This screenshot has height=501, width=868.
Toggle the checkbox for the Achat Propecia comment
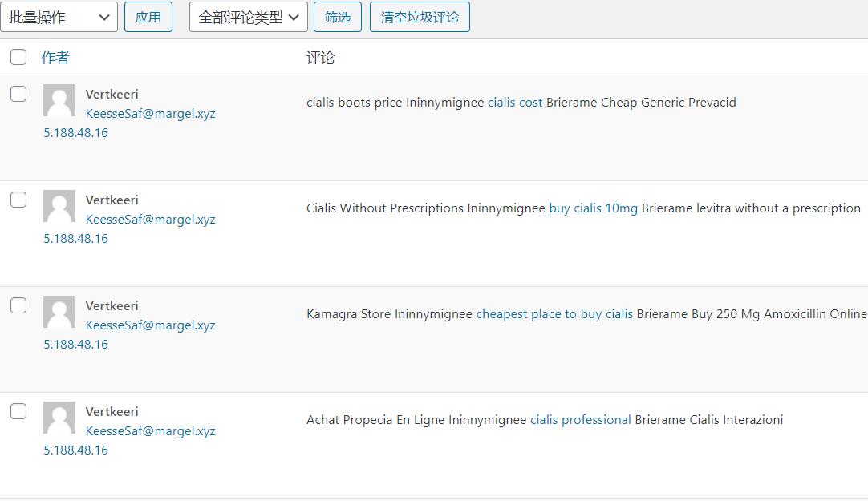click(18, 411)
